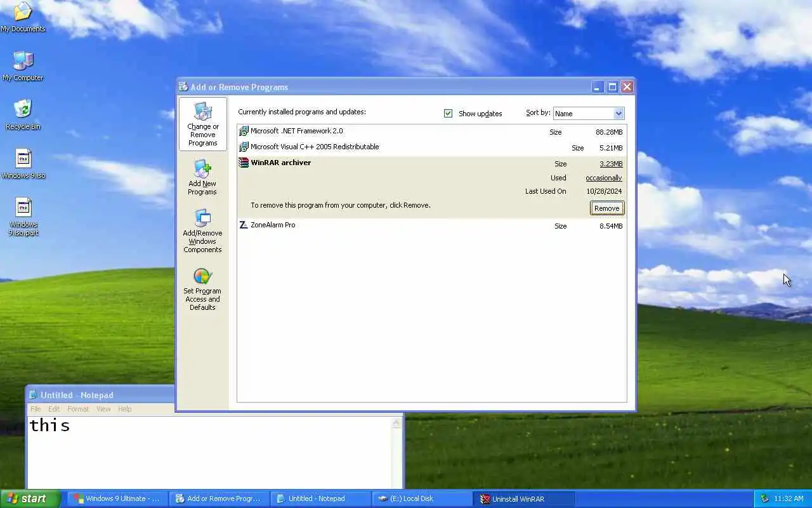Select Windows 9.iso.part desktop file
Viewport: 812px width, 508px height.
coord(23,208)
